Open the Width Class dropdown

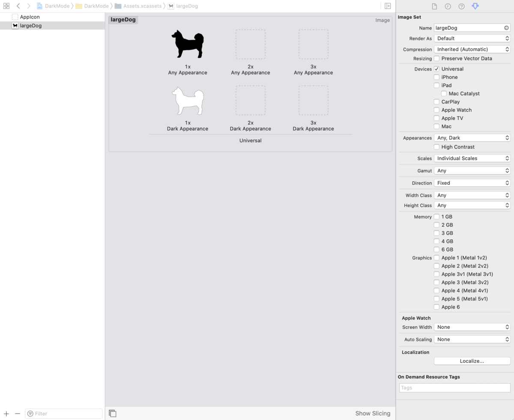coord(472,195)
